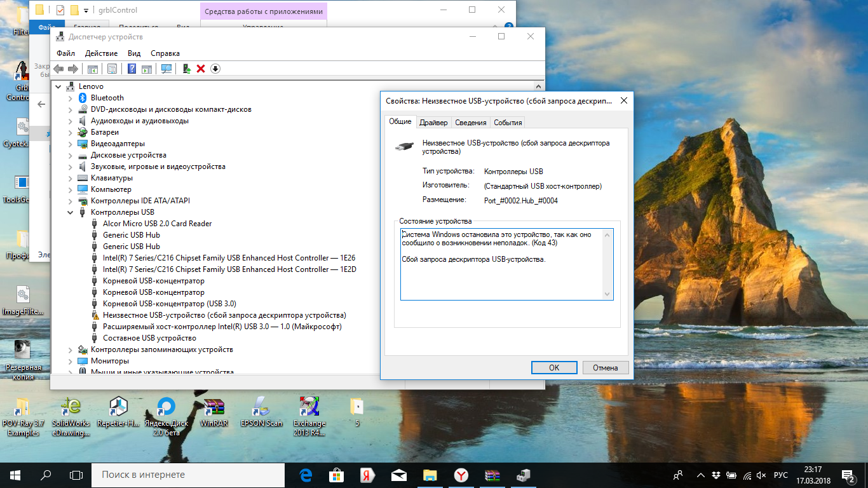Close the USB device properties dialog

(623, 100)
